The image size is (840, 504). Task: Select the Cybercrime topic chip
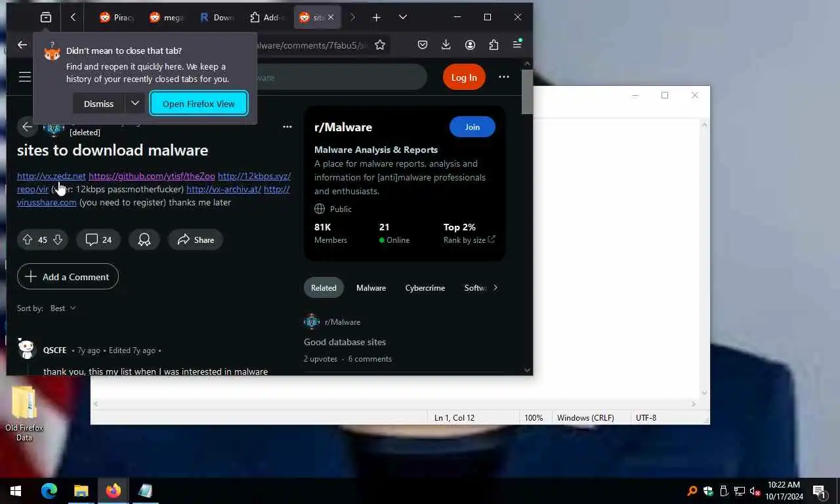425,287
